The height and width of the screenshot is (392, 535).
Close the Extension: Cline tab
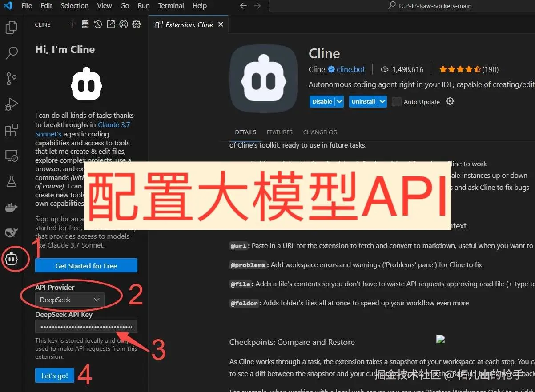[x=221, y=24]
